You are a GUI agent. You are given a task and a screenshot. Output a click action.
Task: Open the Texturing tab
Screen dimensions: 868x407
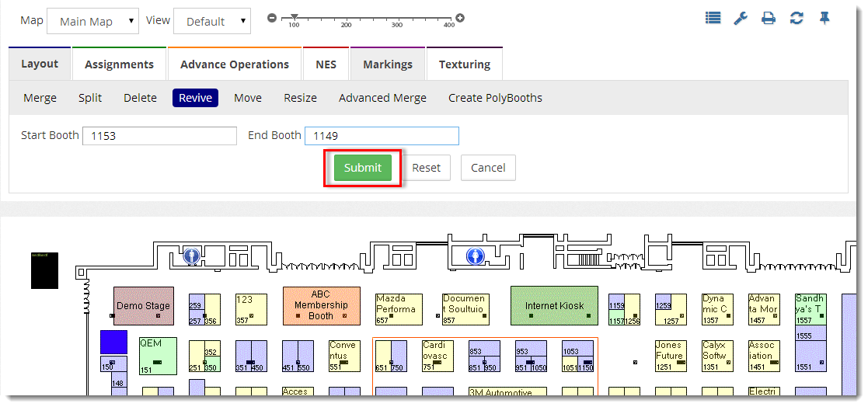pyautogui.click(x=465, y=64)
